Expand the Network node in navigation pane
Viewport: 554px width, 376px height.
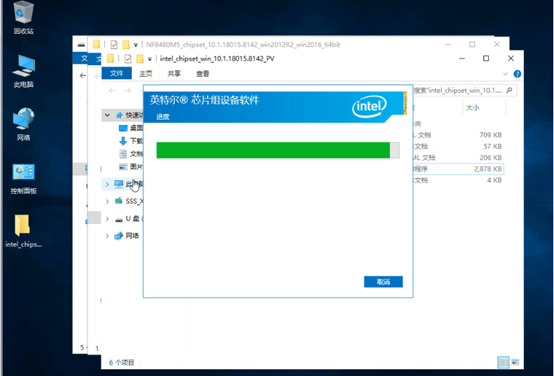107,236
